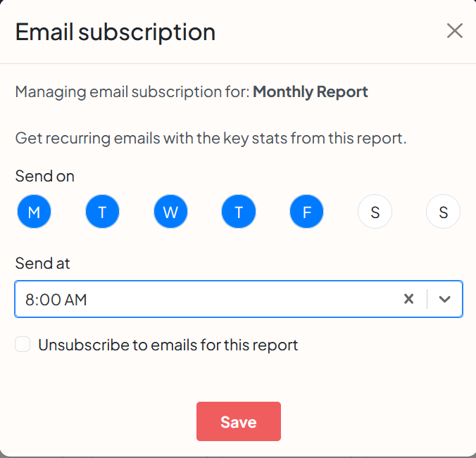Click the 8:00 AM time field

(x=204, y=299)
